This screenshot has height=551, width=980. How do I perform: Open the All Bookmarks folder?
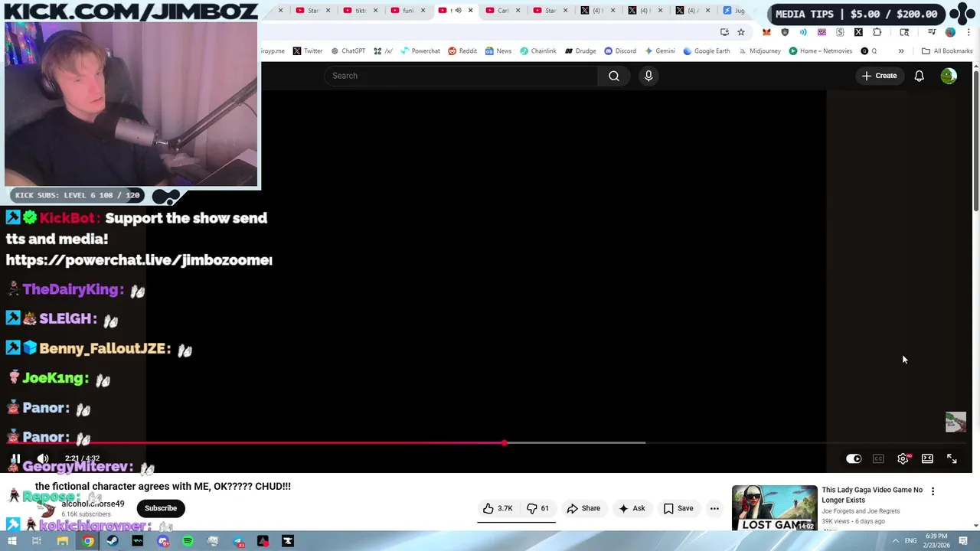click(947, 51)
